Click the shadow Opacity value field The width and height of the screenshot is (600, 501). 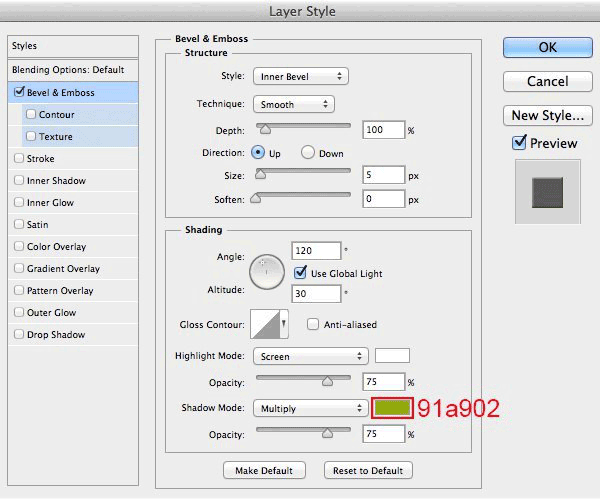pos(383,434)
